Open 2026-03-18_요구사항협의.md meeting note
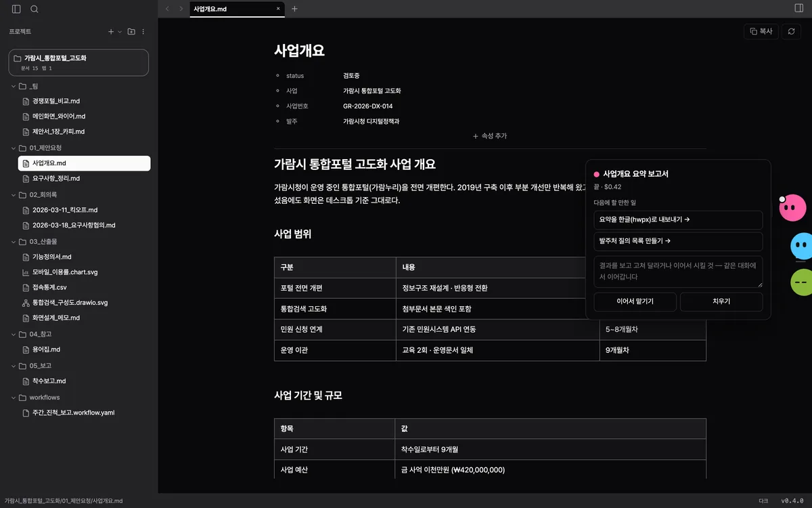This screenshot has width=812, height=508. tap(84, 225)
